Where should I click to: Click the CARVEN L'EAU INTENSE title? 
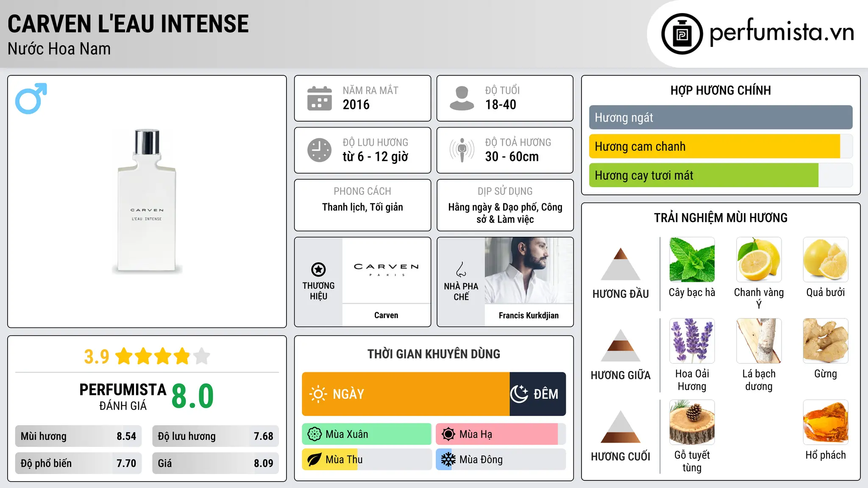tap(128, 24)
